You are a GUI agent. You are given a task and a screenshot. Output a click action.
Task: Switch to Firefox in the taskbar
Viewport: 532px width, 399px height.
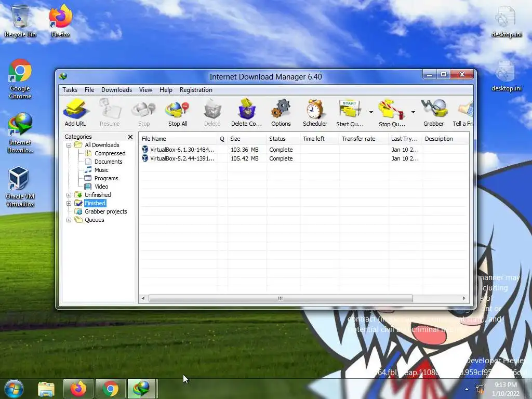click(x=78, y=389)
